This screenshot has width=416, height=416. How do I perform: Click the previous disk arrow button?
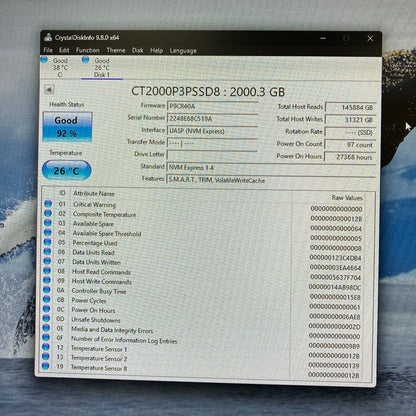point(49,89)
